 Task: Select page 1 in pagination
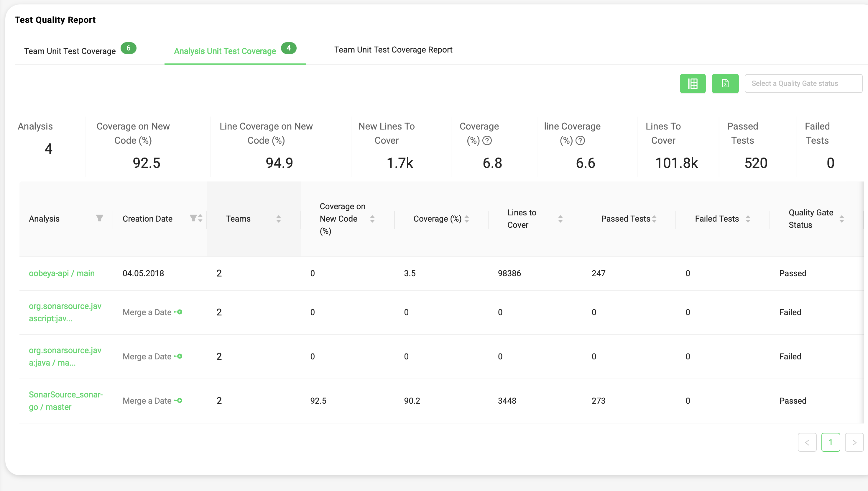click(830, 442)
